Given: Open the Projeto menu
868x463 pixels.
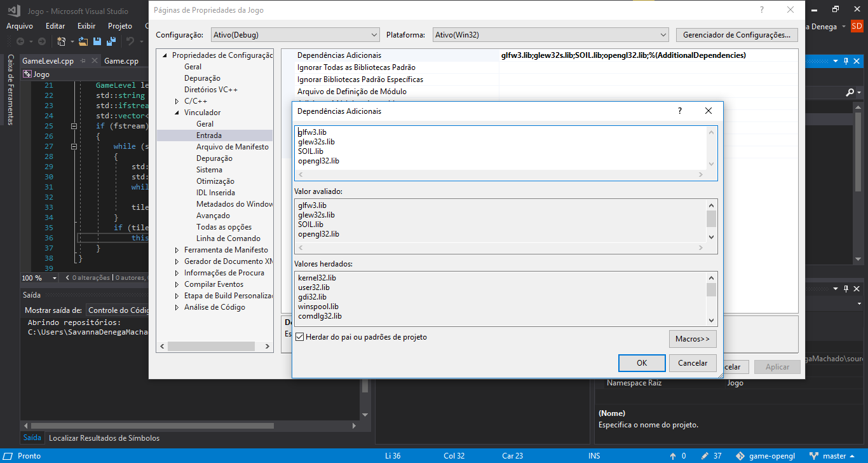Looking at the screenshot, I should [x=120, y=26].
